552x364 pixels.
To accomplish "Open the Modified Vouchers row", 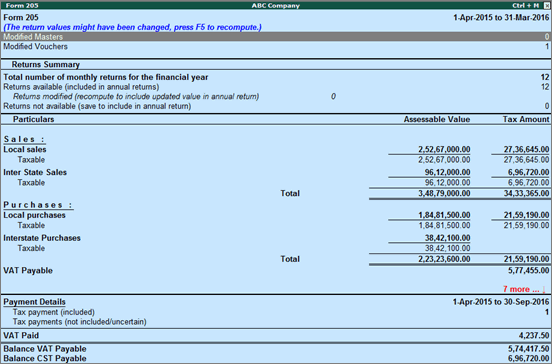I will 276,46.
